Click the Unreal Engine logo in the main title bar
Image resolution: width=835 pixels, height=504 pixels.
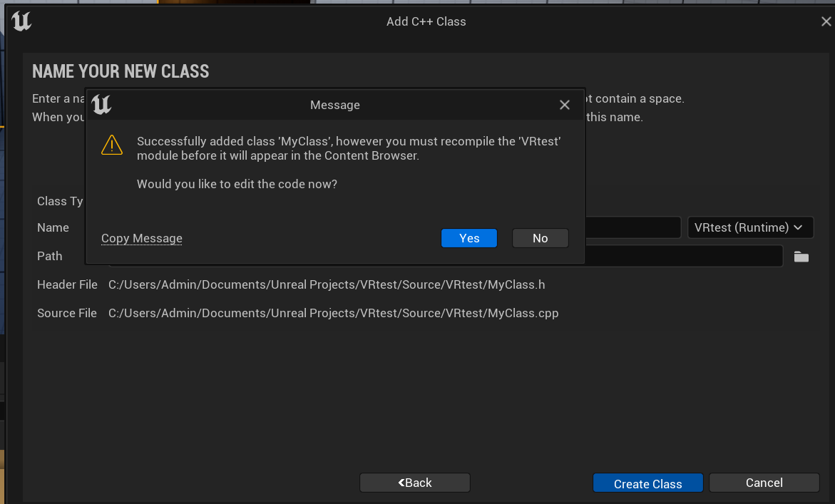pos(21,22)
